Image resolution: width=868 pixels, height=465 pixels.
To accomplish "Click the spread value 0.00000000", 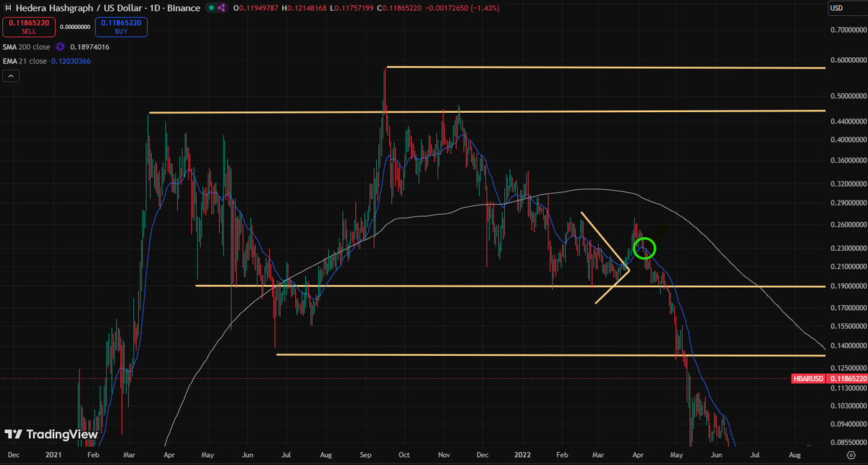I will pyautogui.click(x=75, y=27).
